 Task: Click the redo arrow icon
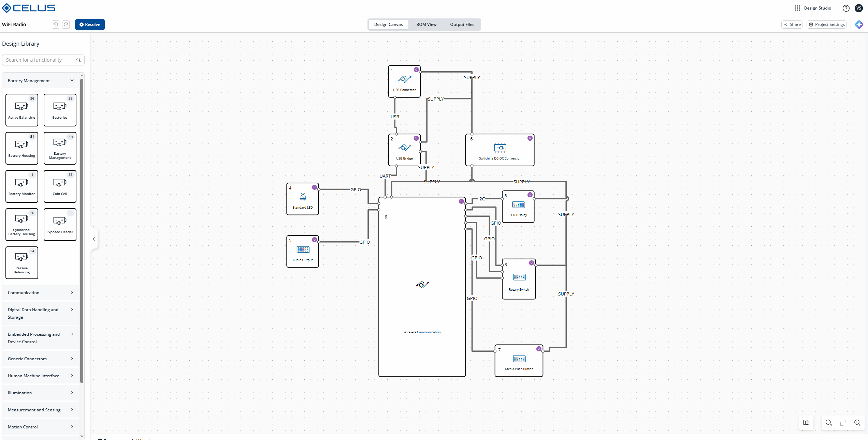66,24
